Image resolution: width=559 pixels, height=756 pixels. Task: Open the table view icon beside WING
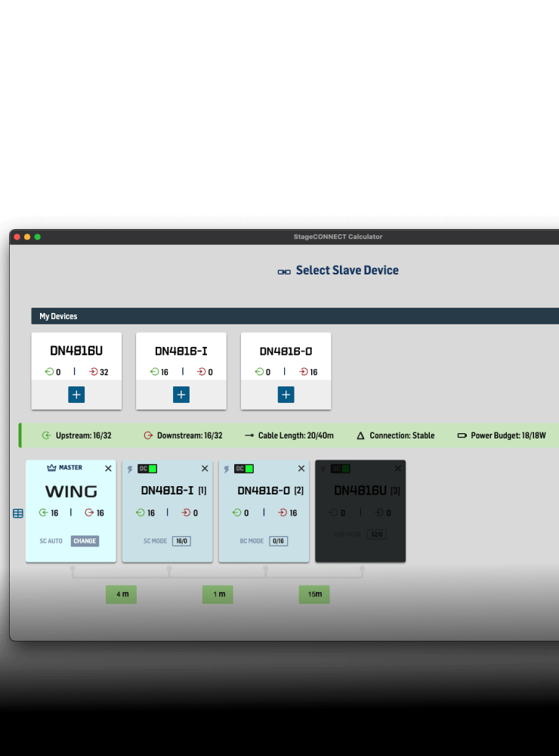pyautogui.click(x=18, y=513)
